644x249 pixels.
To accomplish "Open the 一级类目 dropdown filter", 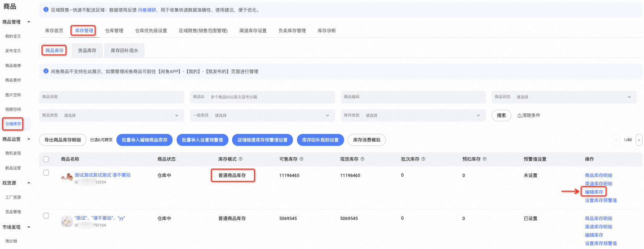I will pos(262,115).
